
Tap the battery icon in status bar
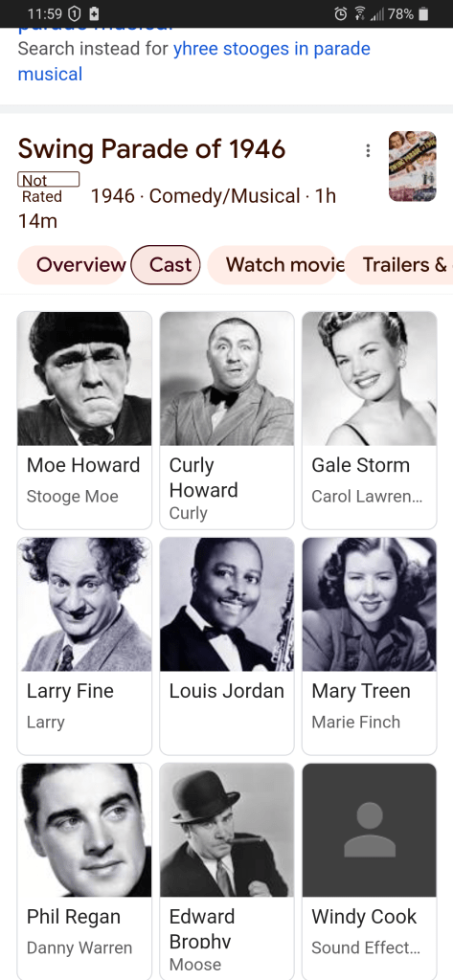pyautogui.click(x=423, y=13)
